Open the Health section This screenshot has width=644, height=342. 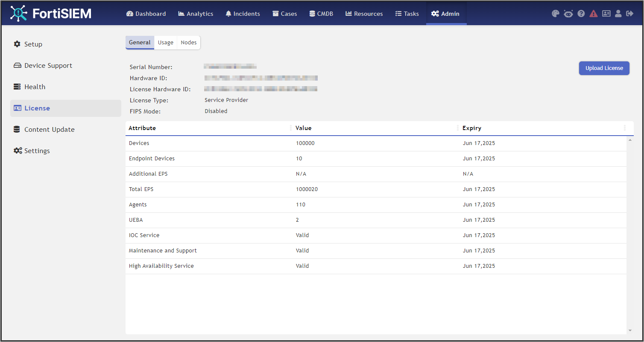coord(35,87)
